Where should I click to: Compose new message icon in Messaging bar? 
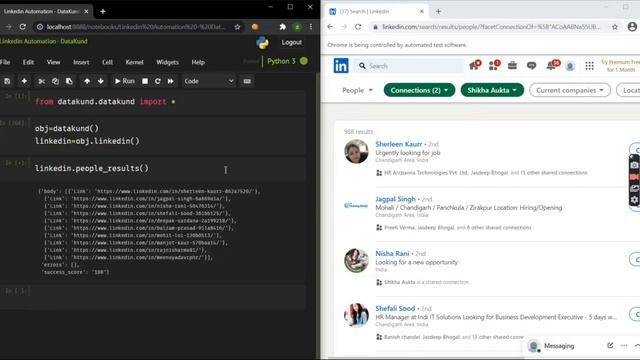tap(610, 346)
